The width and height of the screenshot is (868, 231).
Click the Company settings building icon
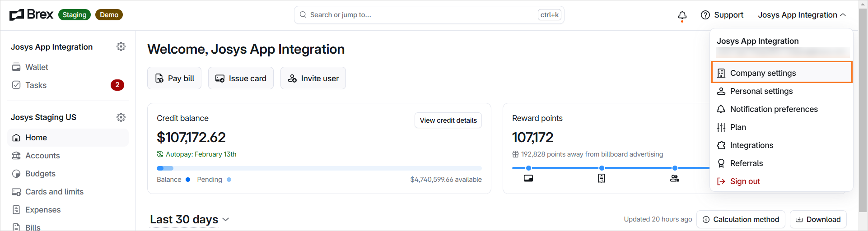tap(721, 73)
